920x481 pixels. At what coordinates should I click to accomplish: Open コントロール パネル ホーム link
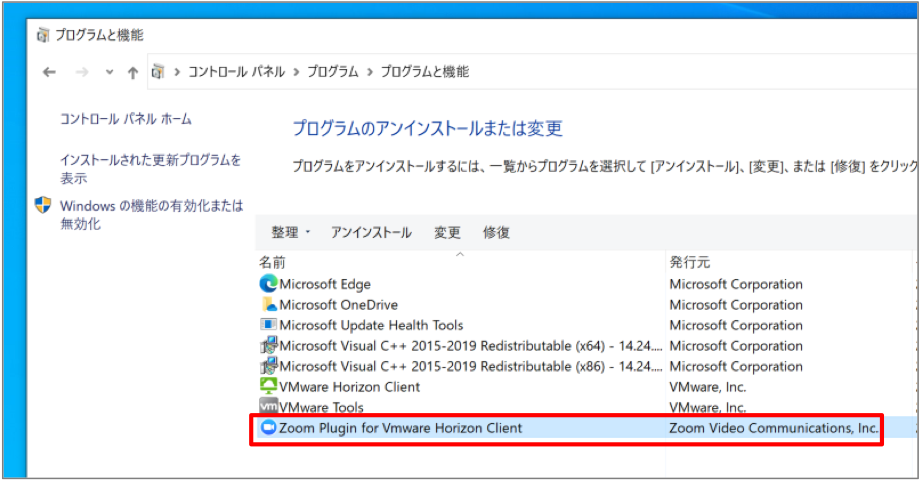pos(126,118)
